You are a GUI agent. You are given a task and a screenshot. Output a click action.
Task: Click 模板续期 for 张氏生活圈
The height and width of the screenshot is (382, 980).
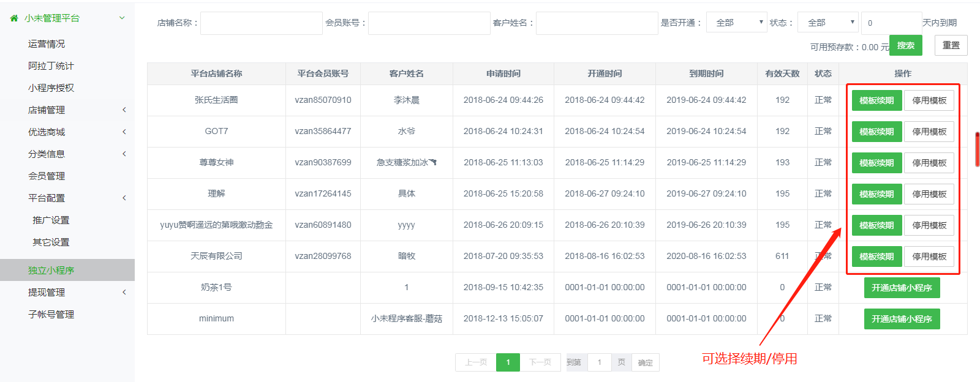tap(876, 100)
